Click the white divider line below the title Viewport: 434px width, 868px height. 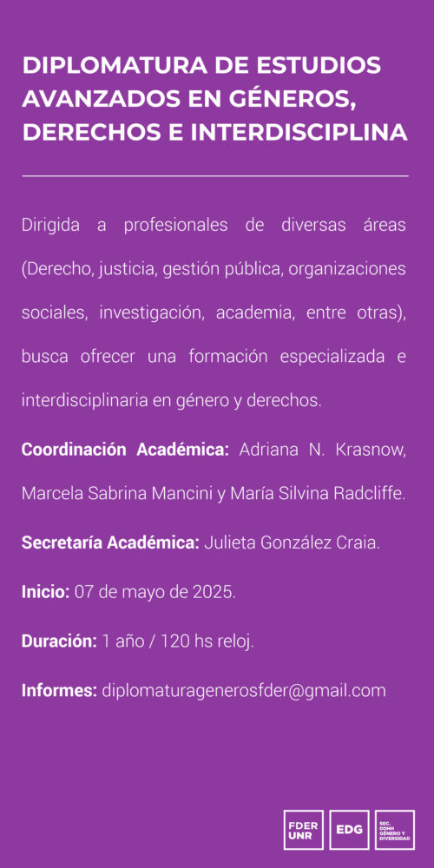pos(215,175)
